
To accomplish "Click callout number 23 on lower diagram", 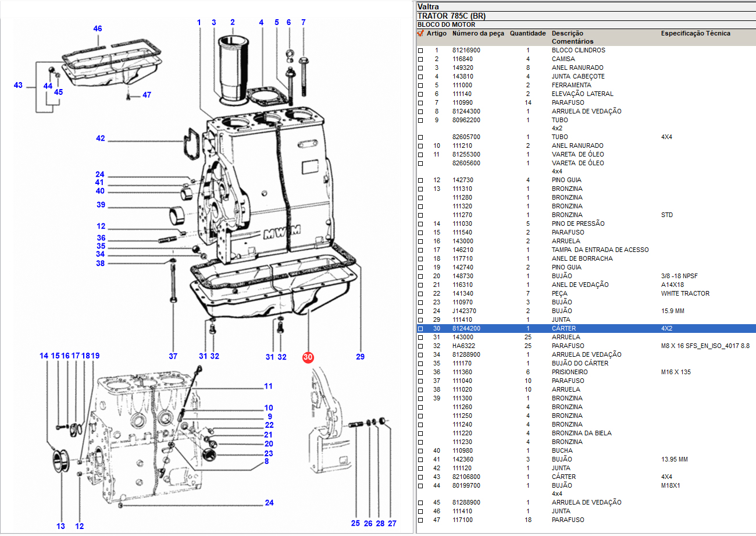I will pyautogui.click(x=268, y=453).
